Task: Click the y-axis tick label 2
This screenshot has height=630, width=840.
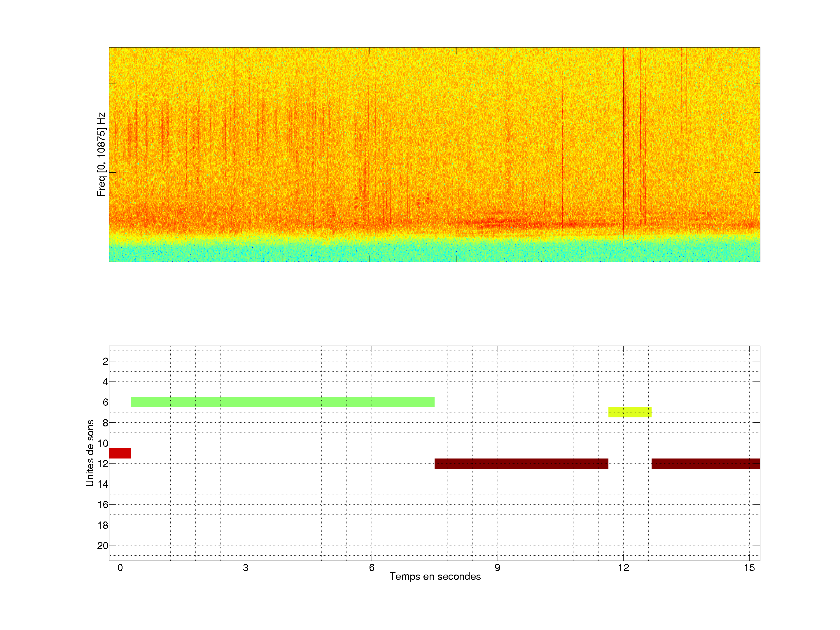Action: (105, 361)
